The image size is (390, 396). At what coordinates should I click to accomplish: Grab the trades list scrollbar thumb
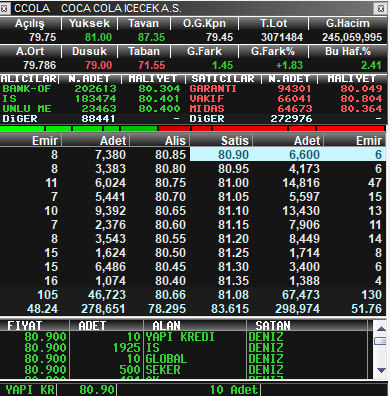(381, 341)
